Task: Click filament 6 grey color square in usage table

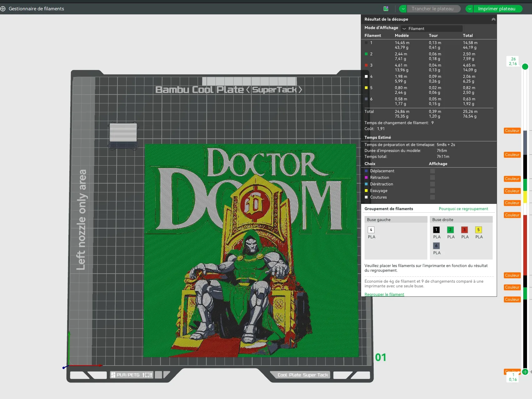Action: pos(366,99)
